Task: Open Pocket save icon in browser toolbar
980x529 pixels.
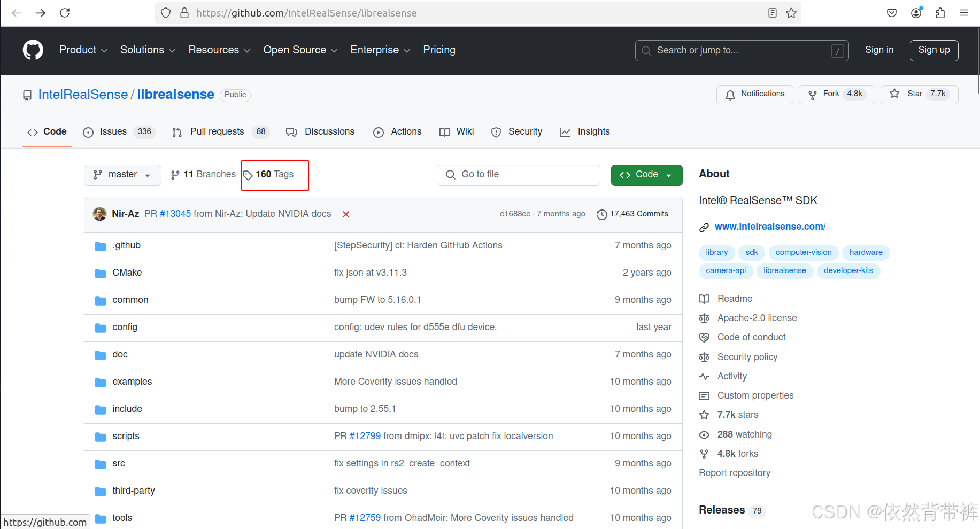Action: pyautogui.click(x=892, y=13)
